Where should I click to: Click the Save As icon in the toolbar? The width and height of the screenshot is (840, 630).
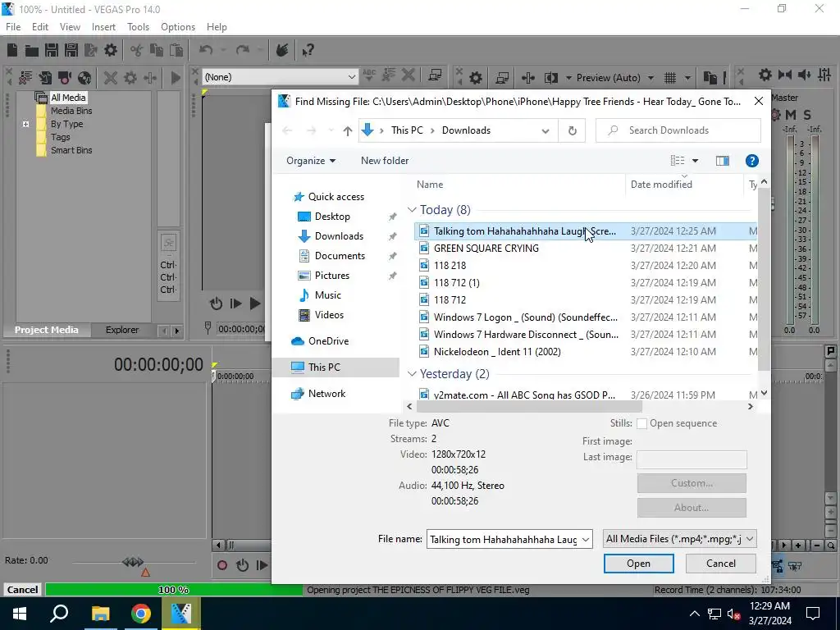coord(71,50)
